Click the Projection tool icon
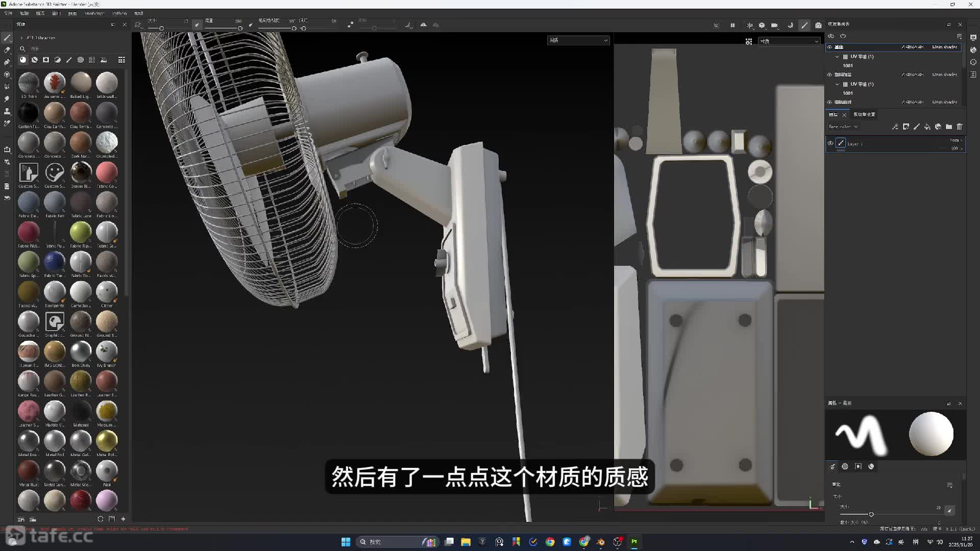Screen dimensions: 980x551 point(7,62)
